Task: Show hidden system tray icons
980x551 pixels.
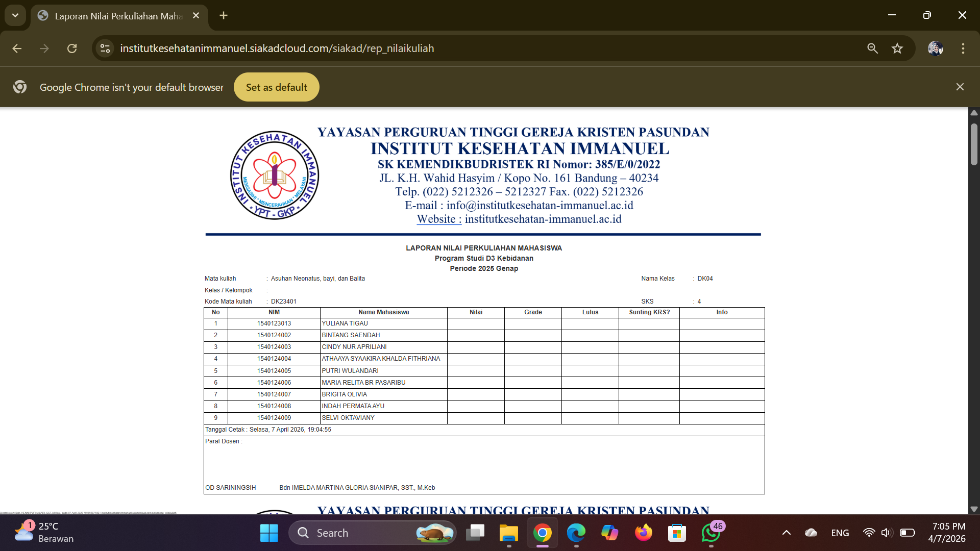Action: [x=787, y=533]
